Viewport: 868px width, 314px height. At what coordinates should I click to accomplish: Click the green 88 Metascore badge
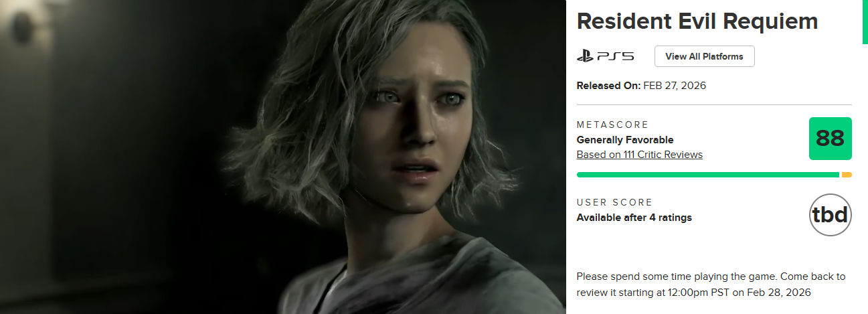click(830, 139)
